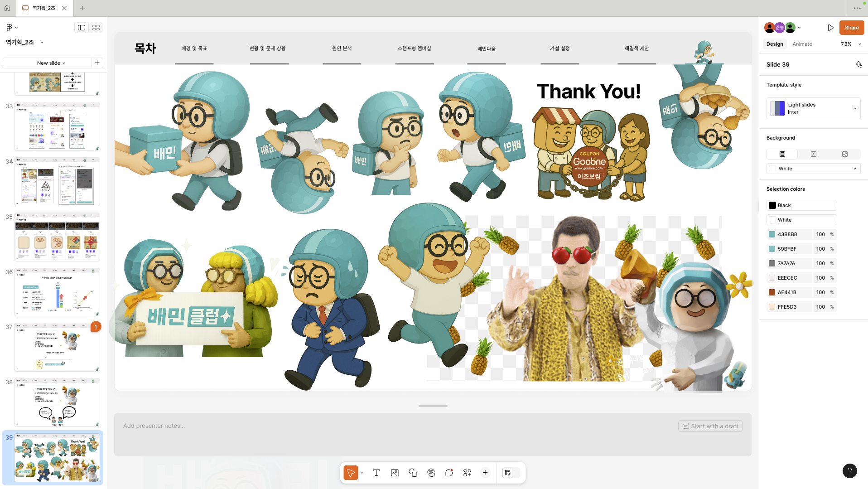The image size is (868, 489).
Task: Add a new tab with plus
Action: pos(82,8)
